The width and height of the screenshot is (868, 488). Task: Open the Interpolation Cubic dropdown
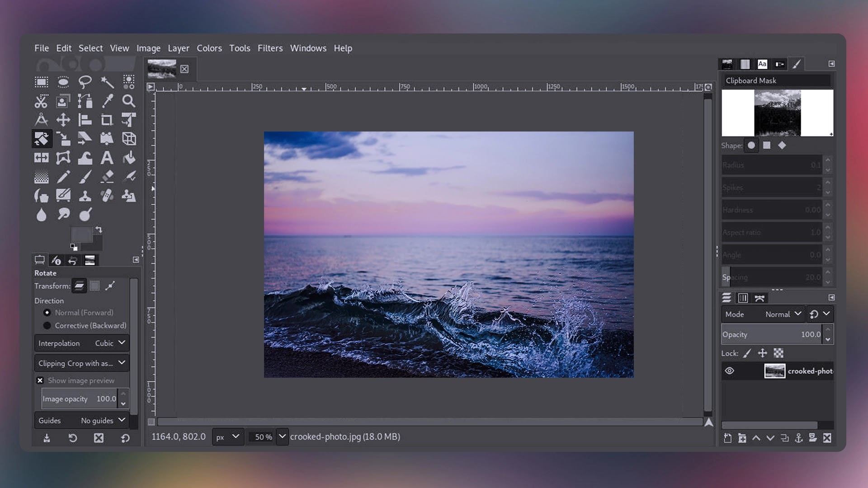point(82,343)
